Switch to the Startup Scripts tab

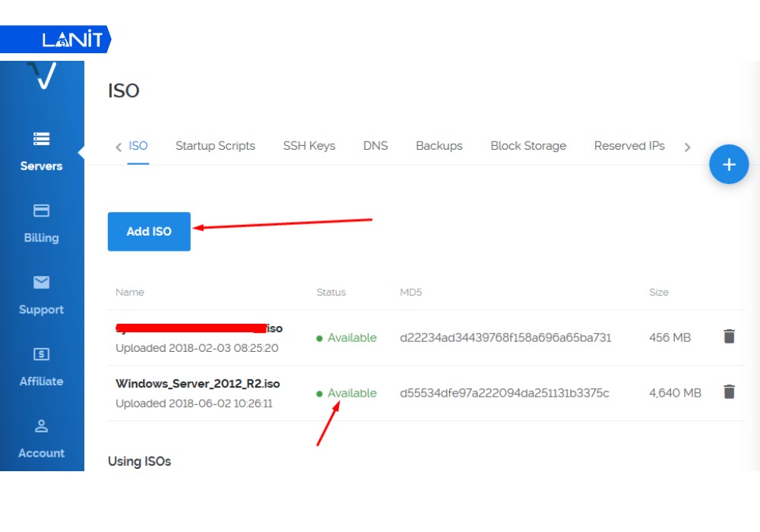pos(215,146)
